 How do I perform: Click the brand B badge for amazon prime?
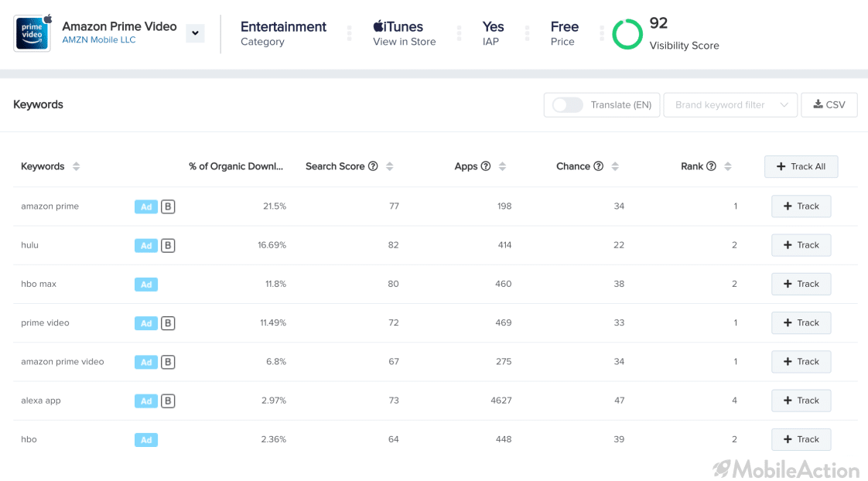pos(168,207)
